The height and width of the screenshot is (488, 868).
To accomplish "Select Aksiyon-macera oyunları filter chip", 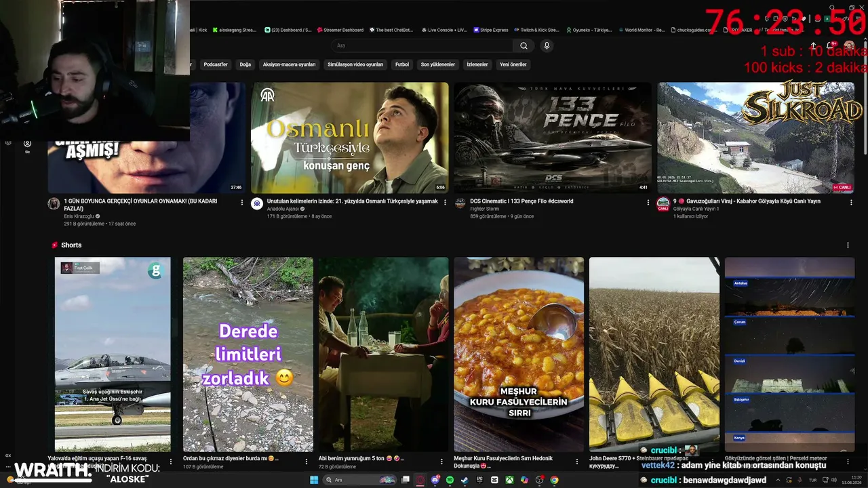I will [289, 64].
